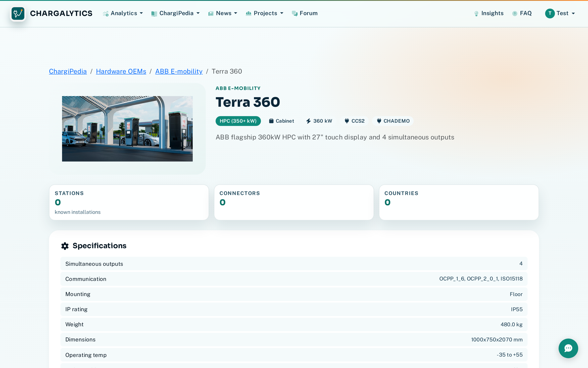Screen dimensions: 588x368
Task: Click the Weight row label
Action: [74, 324]
